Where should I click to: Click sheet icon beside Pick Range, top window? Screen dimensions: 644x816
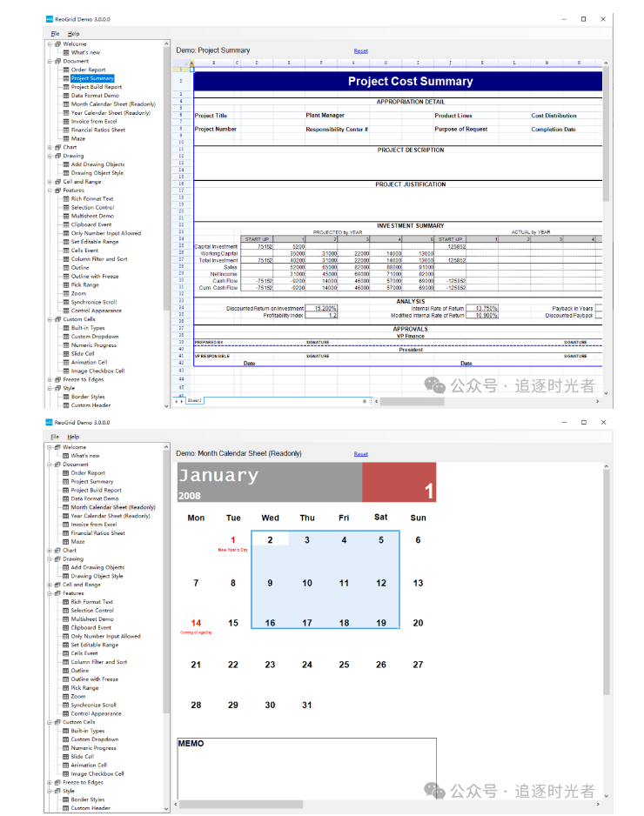pyautogui.click(x=66, y=284)
